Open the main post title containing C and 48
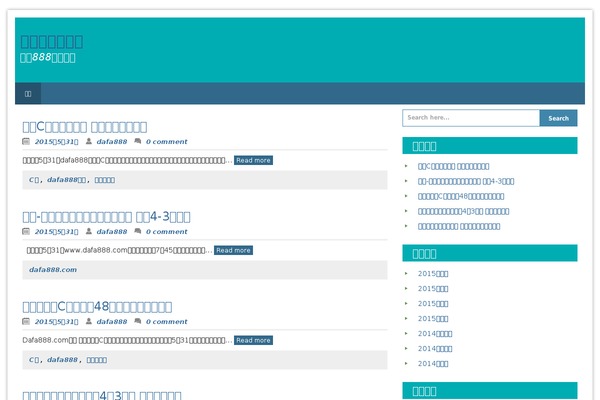This screenshot has height=400, width=600. (97, 307)
